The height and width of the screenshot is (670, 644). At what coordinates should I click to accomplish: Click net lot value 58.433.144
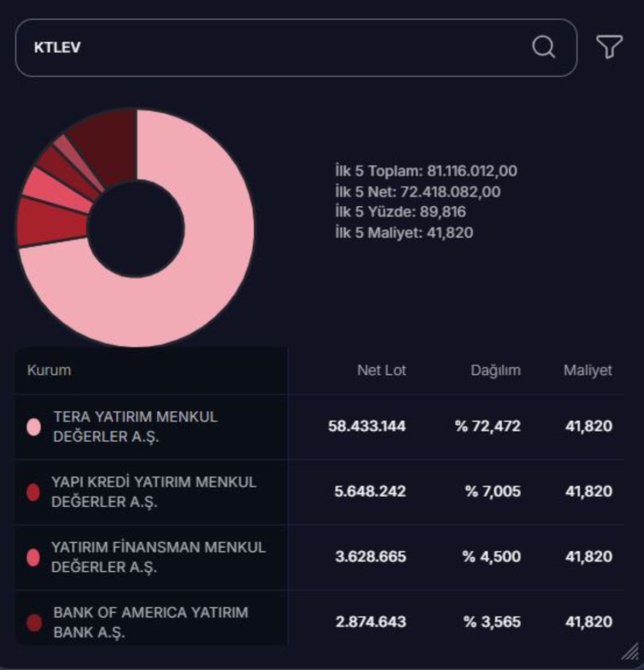[x=367, y=426]
